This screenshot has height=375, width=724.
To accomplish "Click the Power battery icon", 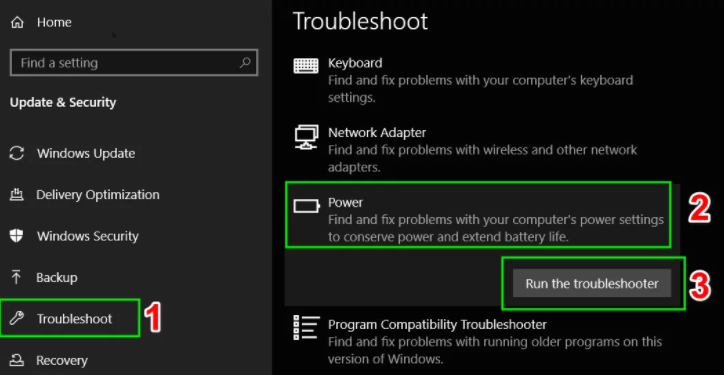I will pos(306,206).
